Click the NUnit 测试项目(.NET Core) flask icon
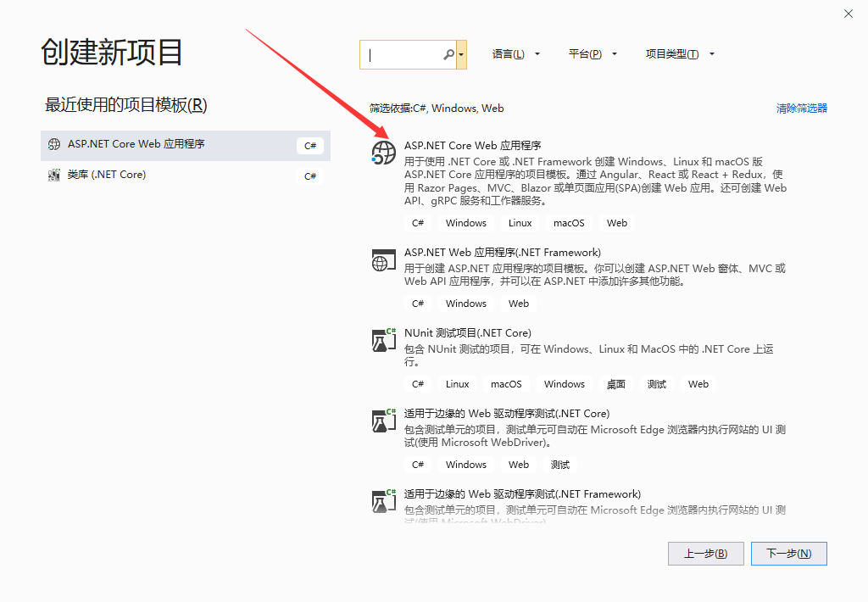868x602 pixels. pyautogui.click(x=384, y=339)
